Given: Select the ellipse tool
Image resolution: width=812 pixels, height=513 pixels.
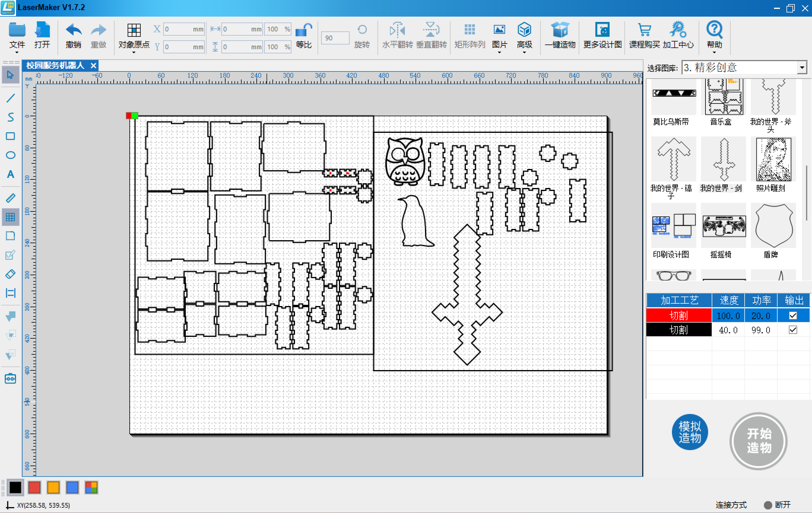Looking at the screenshot, I should (x=10, y=155).
